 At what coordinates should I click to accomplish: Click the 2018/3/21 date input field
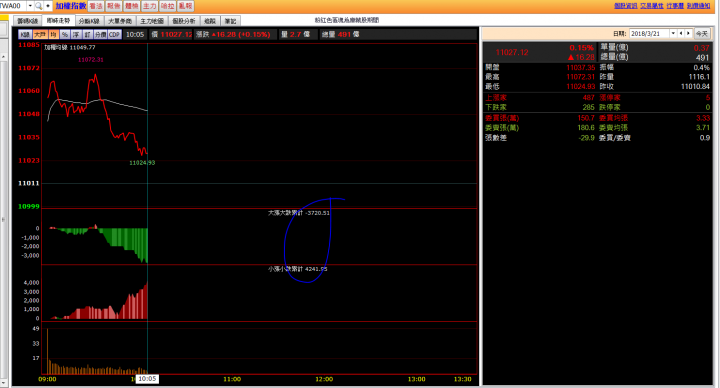pyautogui.click(x=649, y=34)
